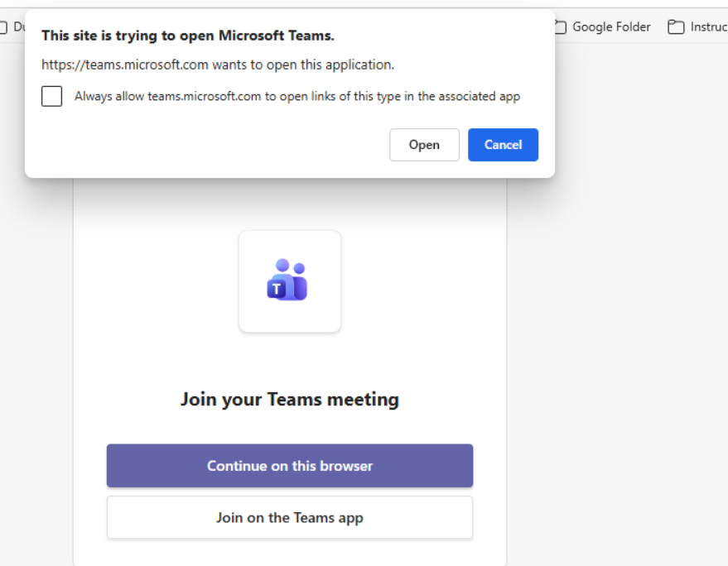This screenshot has height=566, width=728.
Task: Open the Instruc bookmark folder label
Action: [708, 27]
